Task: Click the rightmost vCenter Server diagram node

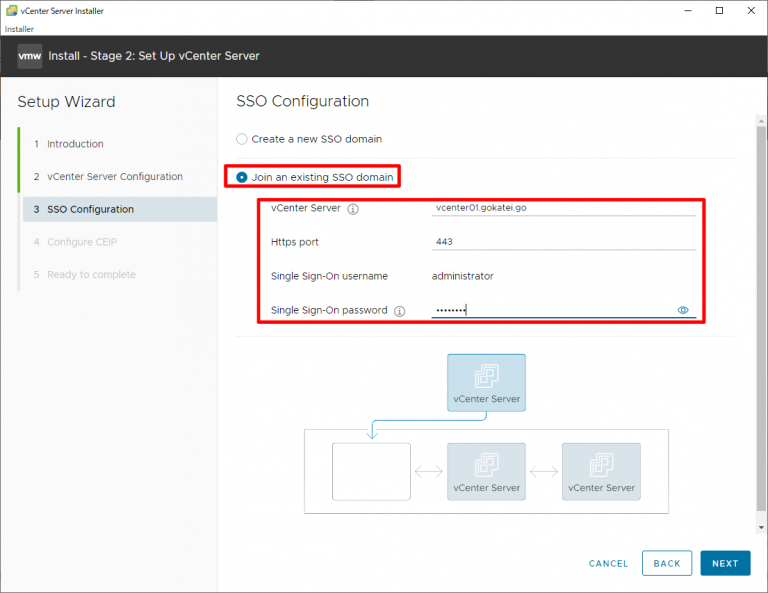Action: [600, 471]
